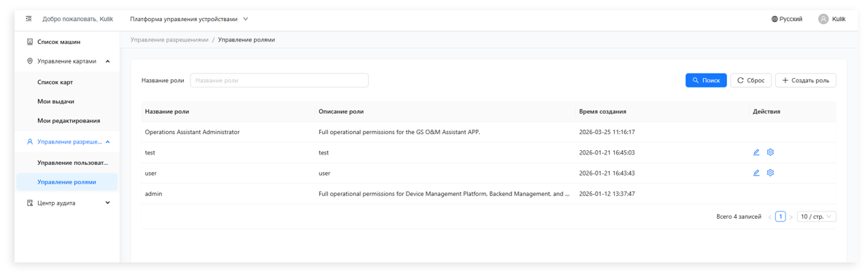Click the edit pencil icon for test role
The image size is (868, 277).
[x=756, y=152]
